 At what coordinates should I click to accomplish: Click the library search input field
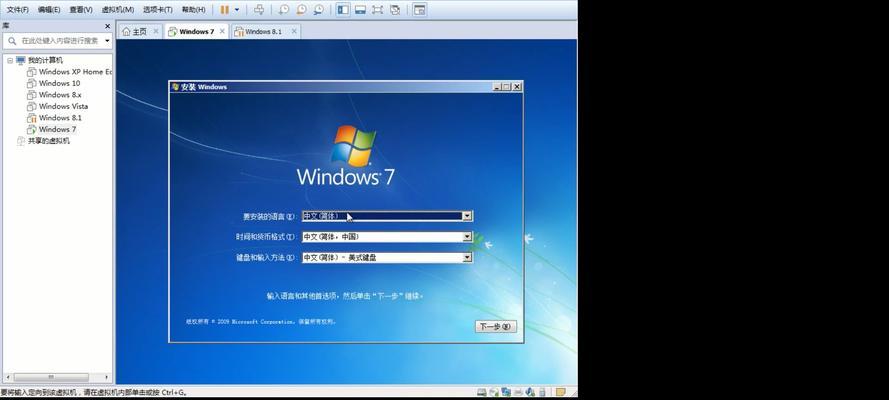[60, 41]
